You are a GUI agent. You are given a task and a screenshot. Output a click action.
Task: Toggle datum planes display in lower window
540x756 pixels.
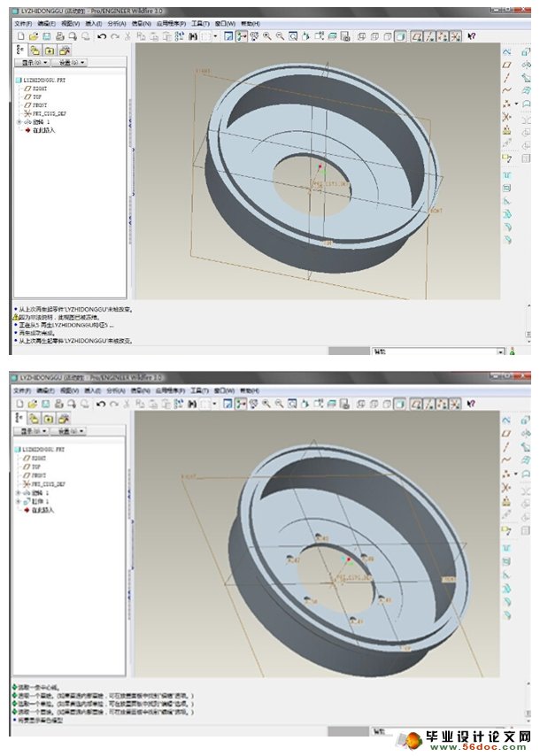coord(416,404)
